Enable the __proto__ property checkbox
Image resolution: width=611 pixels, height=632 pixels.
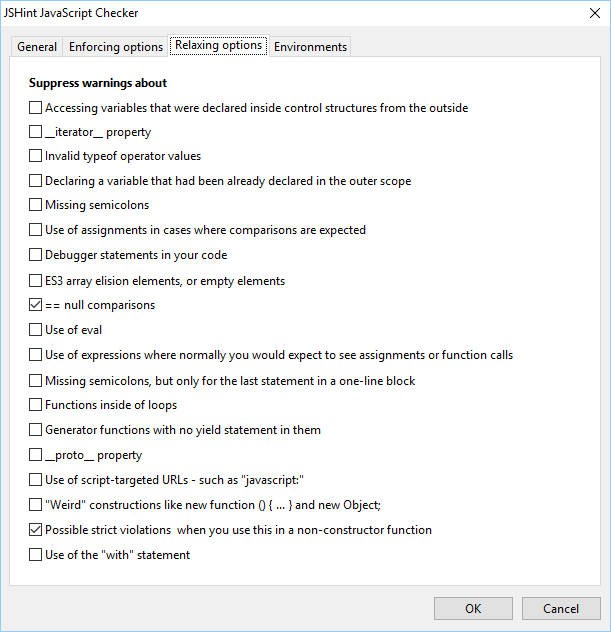click(36, 455)
